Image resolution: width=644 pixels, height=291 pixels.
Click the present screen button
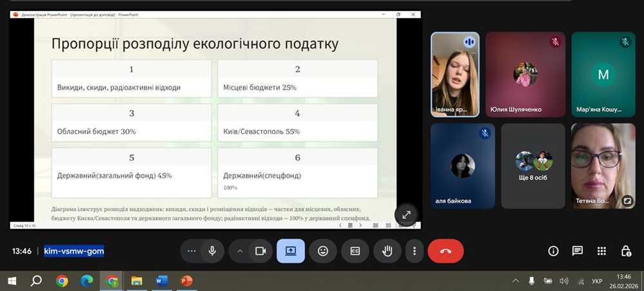pyautogui.click(x=291, y=251)
